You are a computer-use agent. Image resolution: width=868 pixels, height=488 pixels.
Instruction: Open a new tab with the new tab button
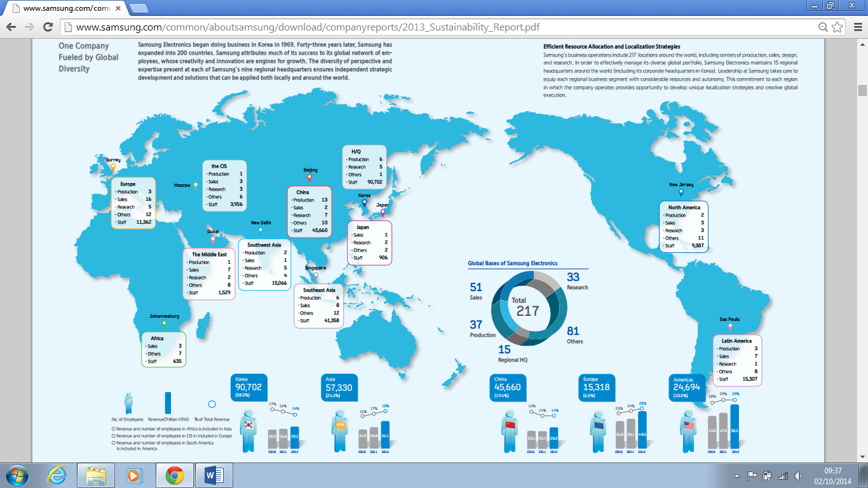point(139,9)
